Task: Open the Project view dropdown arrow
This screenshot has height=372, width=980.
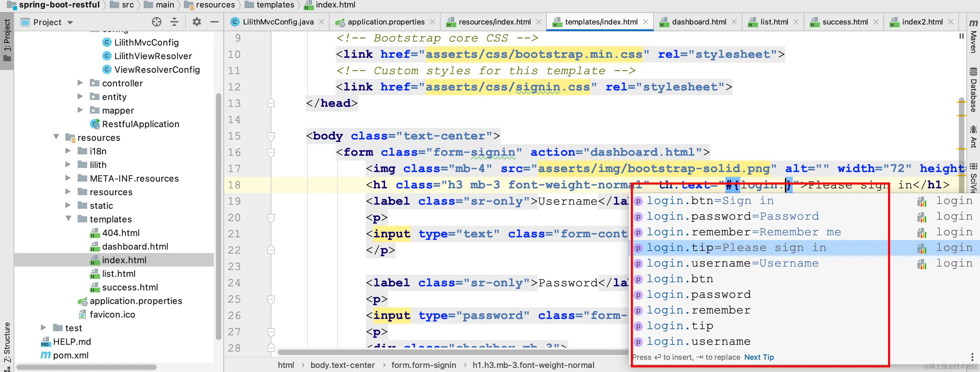Action: point(70,22)
